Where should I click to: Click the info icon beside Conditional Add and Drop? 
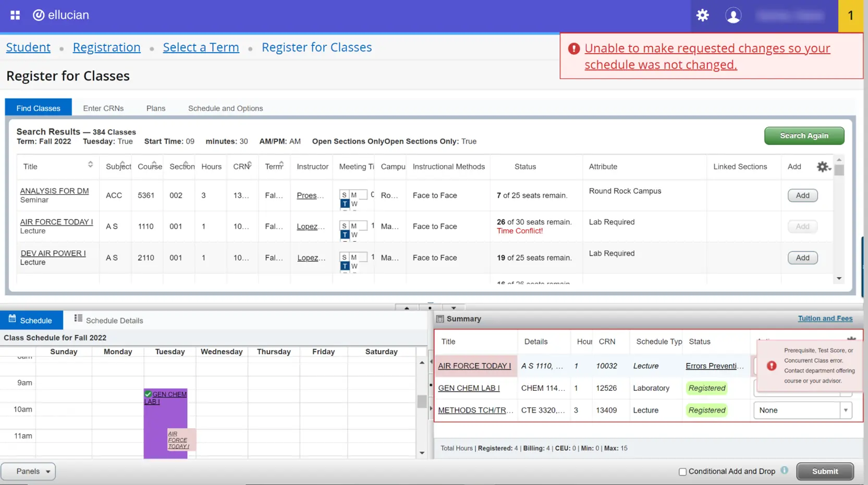pyautogui.click(x=784, y=470)
